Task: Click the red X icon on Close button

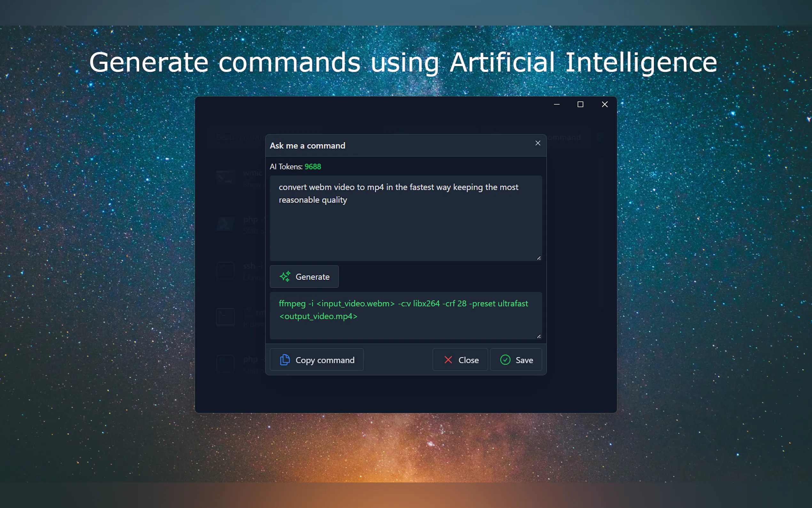Action: 448,360
